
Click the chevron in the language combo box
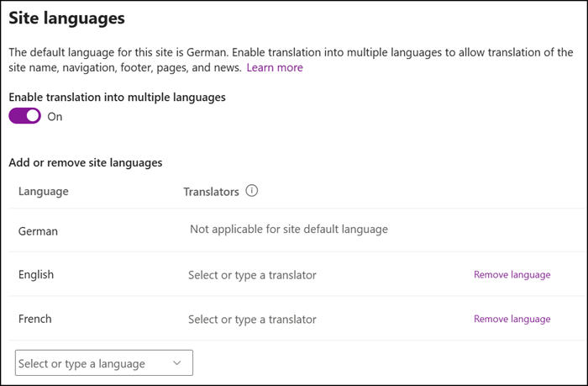[x=177, y=363]
